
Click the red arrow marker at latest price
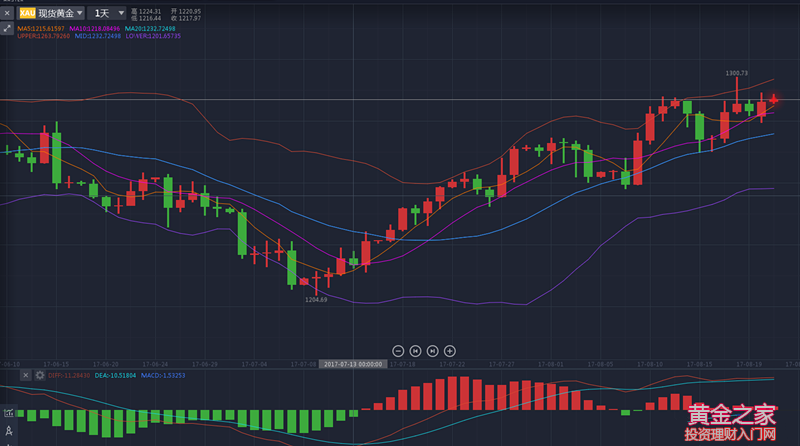(x=773, y=97)
